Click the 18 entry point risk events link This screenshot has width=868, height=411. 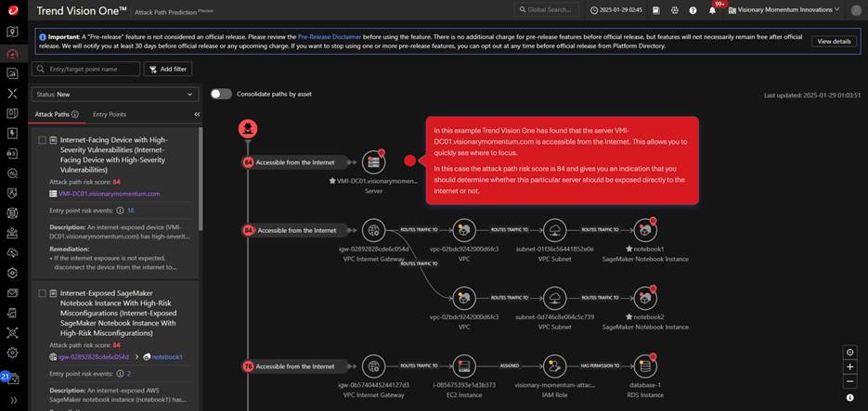click(x=131, y=211)
